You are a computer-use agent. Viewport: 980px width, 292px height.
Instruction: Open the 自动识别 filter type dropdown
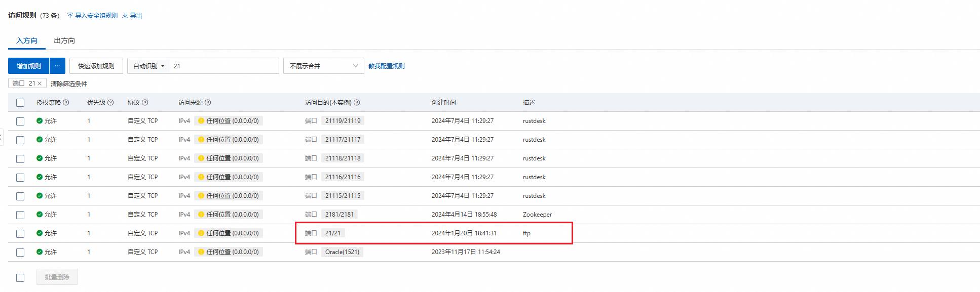tap(148, 66)
